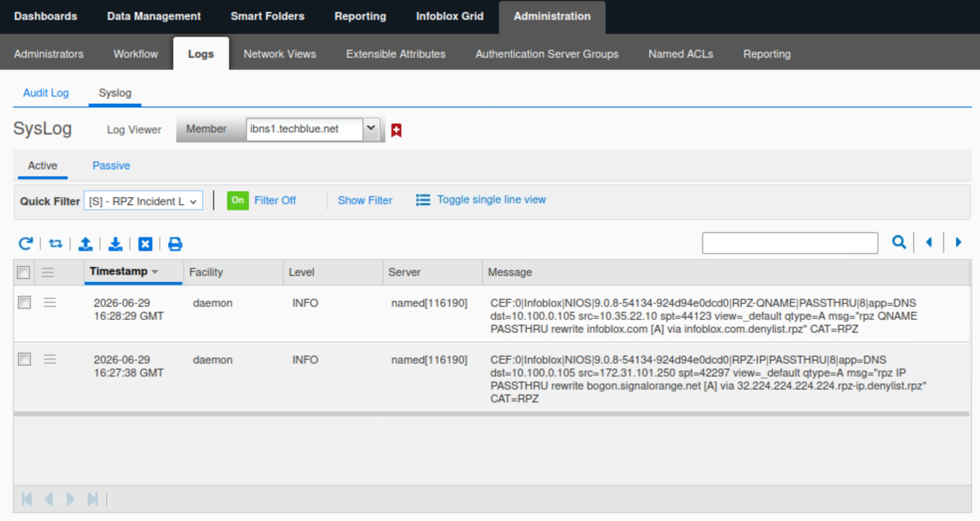Image resolution: width=980 pixels, height=521 pixels.
Task: Check the RPZ-IP log row checkbox
Action: [x=24, y=359]
